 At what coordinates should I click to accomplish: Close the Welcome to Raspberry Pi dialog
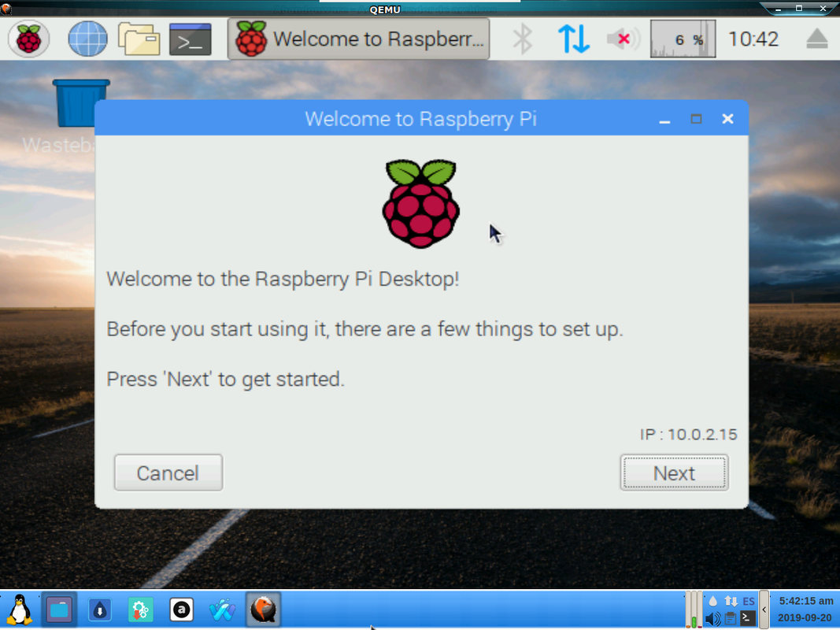(727, 119)
